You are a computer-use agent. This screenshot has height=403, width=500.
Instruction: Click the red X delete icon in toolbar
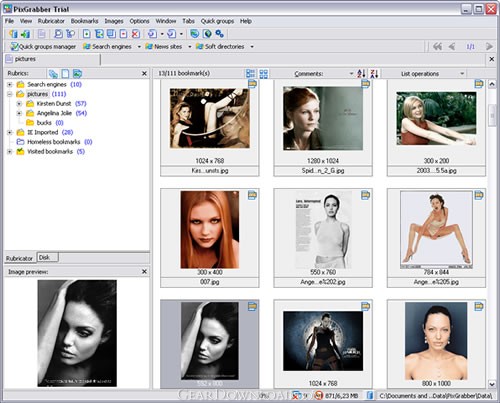click(136, 34)
